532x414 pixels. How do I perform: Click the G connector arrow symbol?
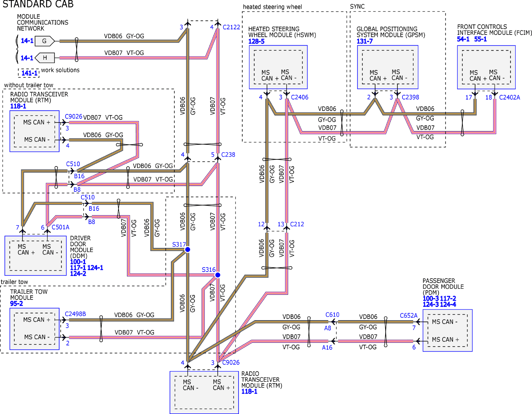[x=44, y=41]
